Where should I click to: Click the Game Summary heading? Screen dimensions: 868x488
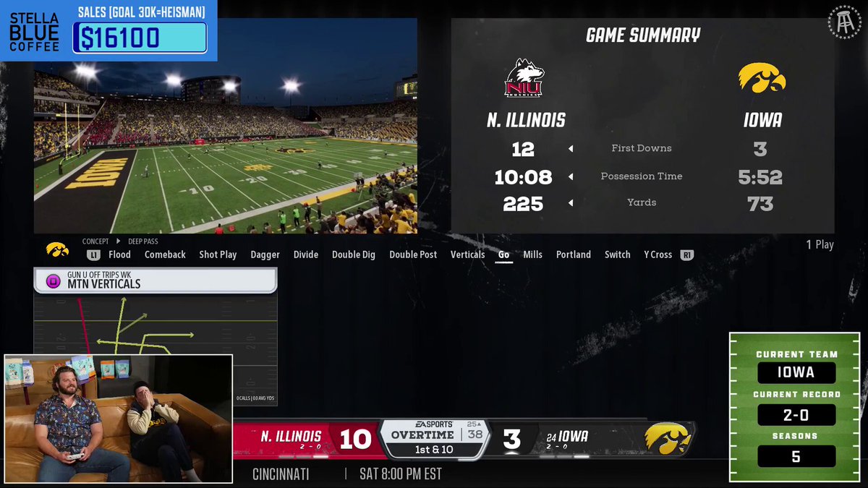click(x=643, y=35)
